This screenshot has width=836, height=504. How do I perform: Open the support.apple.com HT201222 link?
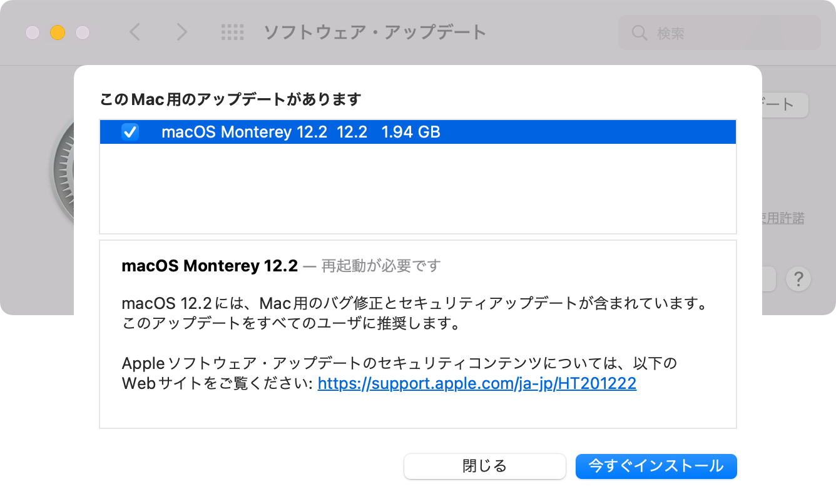[477, 383]
